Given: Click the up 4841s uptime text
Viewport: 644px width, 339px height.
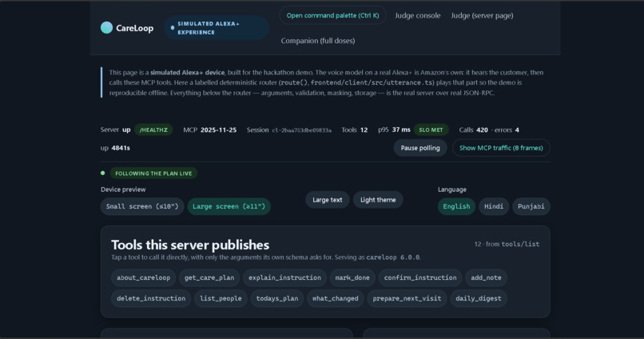Looking at the screenshot, I should click(x=115, y=148).
